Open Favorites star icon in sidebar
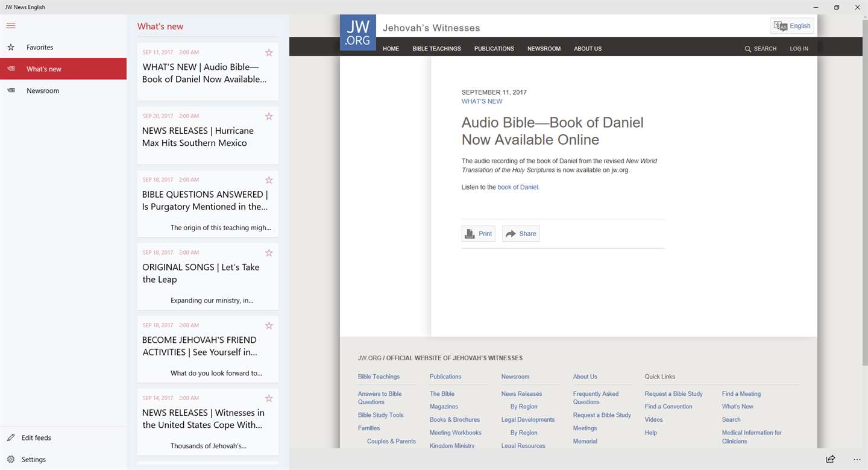Image resolution: width=868 pixels, height=470 pixels. tap(11, 47)
